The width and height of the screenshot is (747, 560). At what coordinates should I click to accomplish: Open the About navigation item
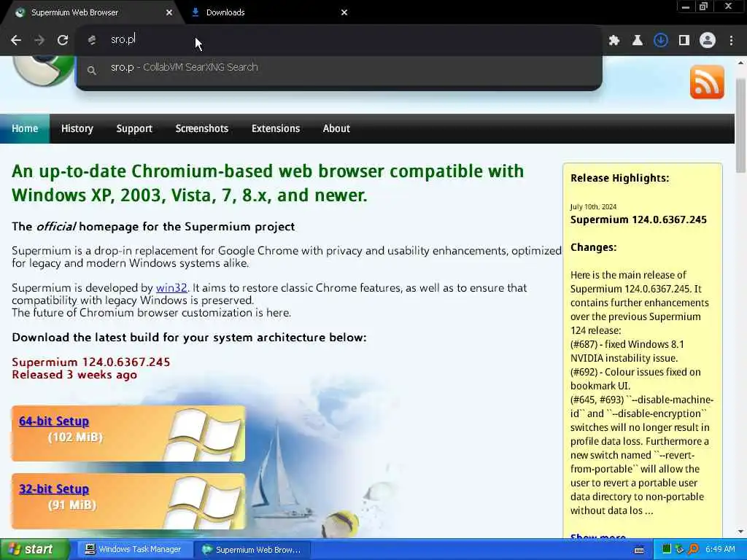336,128
